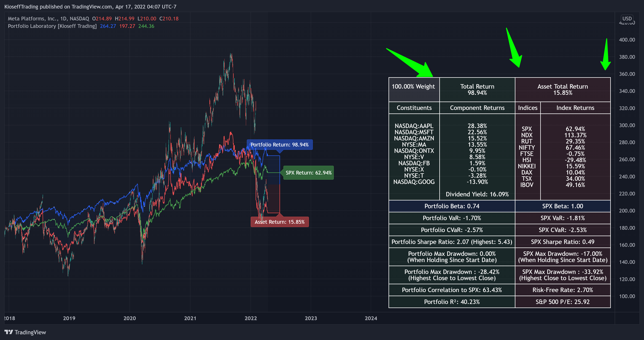
Task: Click the SPX CVaR: -2.53% cell
Action: 563,230
